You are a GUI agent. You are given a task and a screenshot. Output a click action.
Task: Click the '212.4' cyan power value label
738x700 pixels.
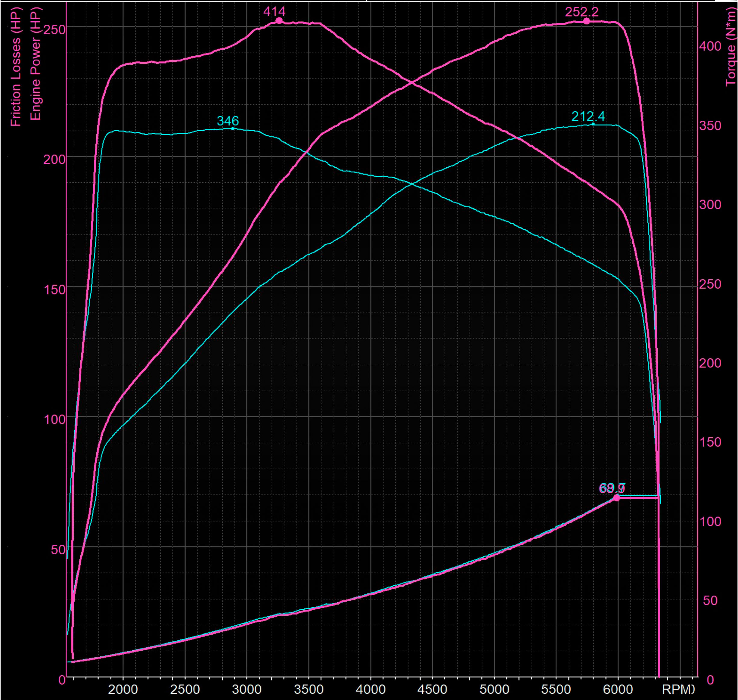click(588, 116)
